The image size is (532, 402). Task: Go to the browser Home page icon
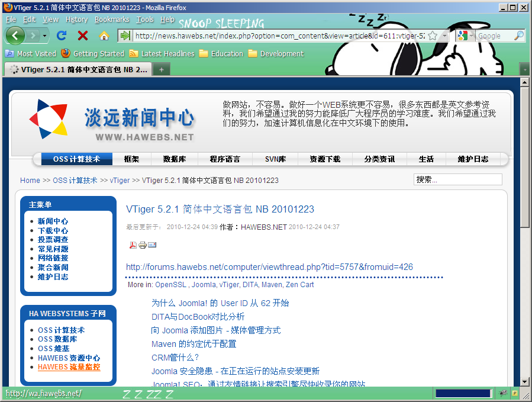[104, 36]
